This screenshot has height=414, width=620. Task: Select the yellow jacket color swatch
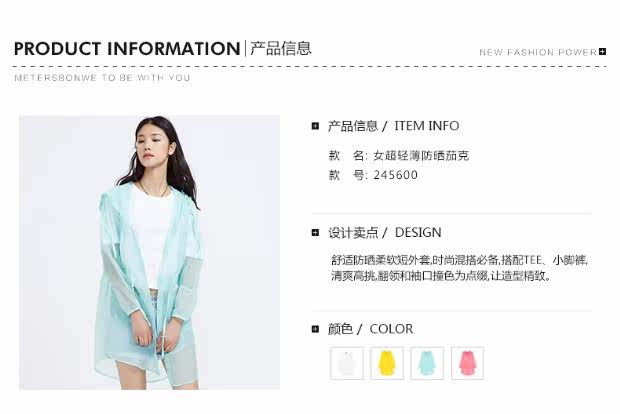[x=387, y=363]
